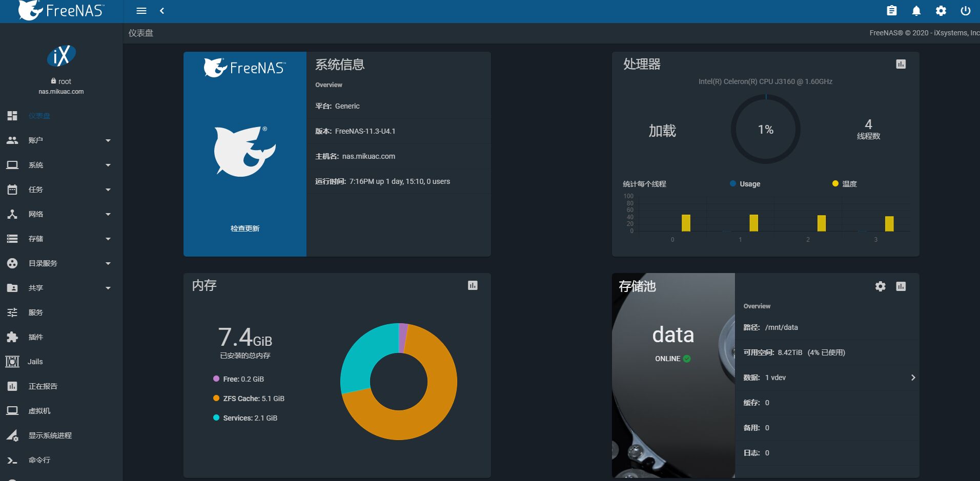Open the 命令行 shell link

pyautogui.click(x=39, y=460)
